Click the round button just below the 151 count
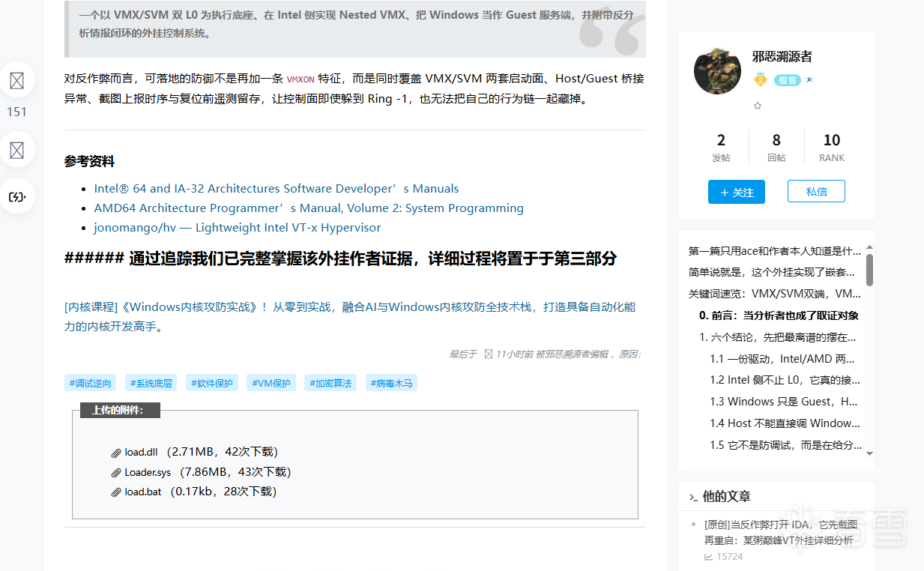Image resolution: width=924 pixels, height=571 pixels. [16, 150]
